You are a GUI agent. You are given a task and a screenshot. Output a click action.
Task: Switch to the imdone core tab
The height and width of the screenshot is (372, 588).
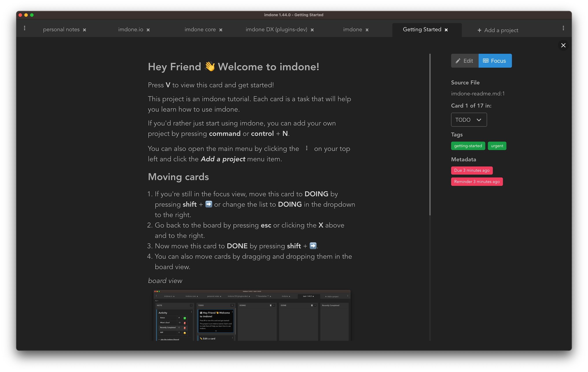200,29
